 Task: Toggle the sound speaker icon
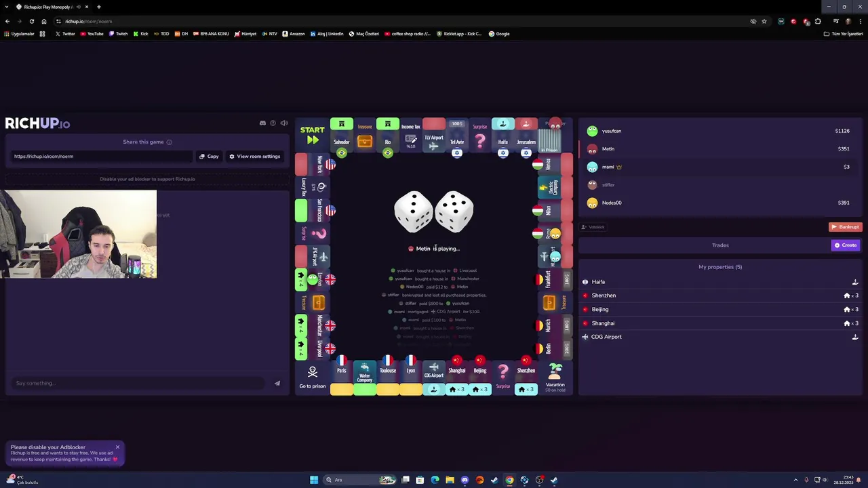(284, 123)
